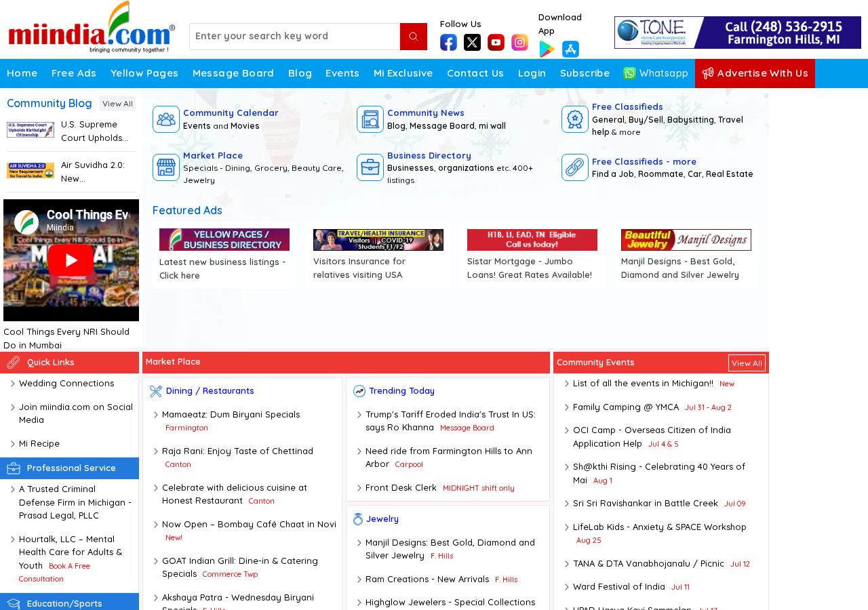Screen dimensions: 868x610
Task: Open Sri Sri Ravishankar in Battle Creek event
Action: [646, 504]
